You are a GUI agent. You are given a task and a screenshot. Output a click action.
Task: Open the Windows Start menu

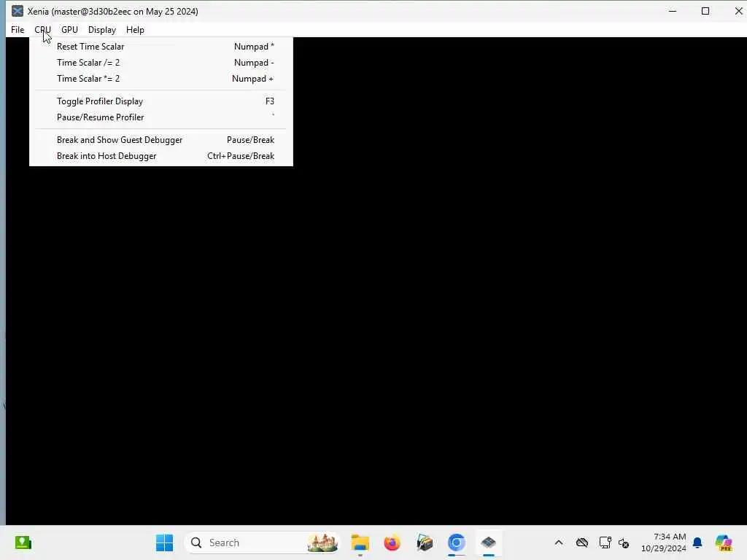tap(164, 542)
